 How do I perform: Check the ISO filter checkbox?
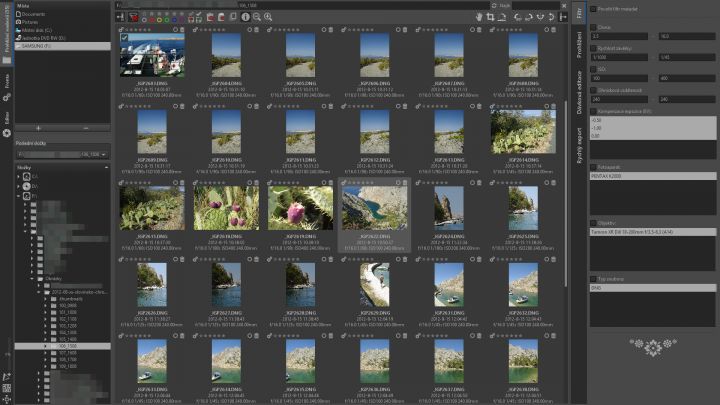pos(593,69)
